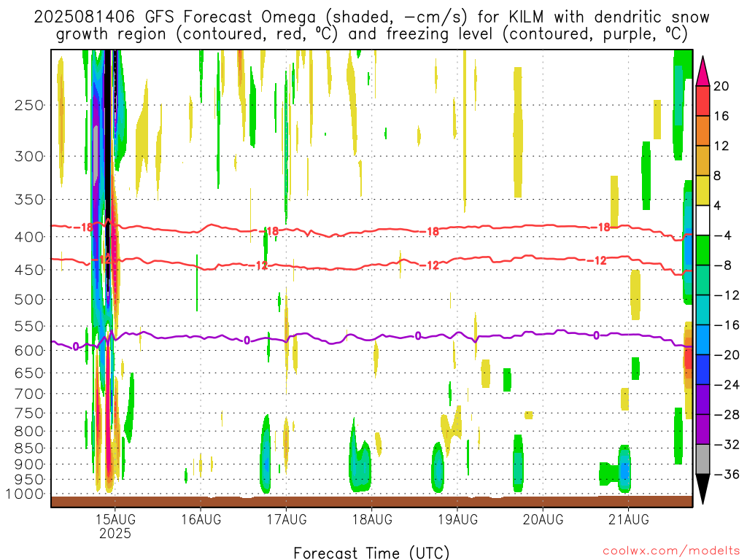Click the 650 pressure level label
The height and width of the screenshot is (560, 747).
point(29,373)
